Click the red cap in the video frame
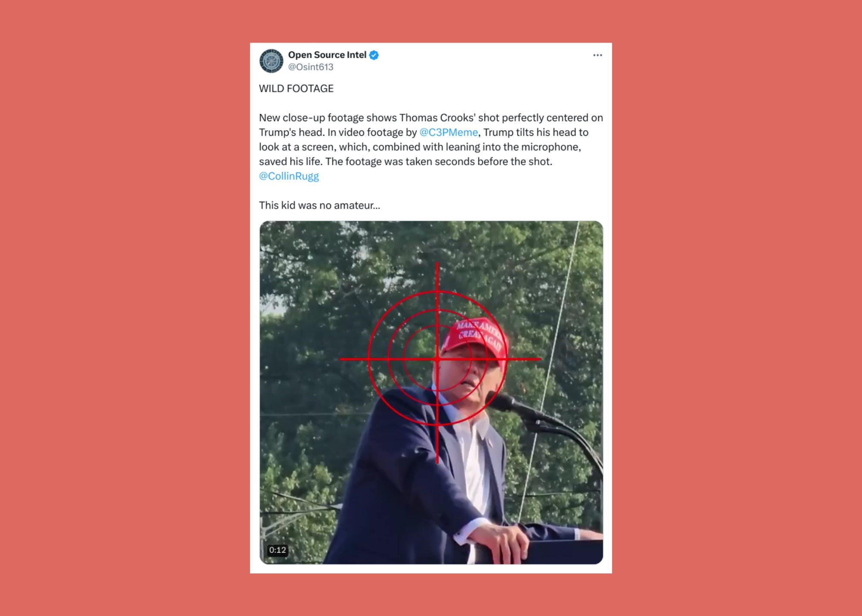The height and width of the screenshot is (616, 862). [474, 340]
